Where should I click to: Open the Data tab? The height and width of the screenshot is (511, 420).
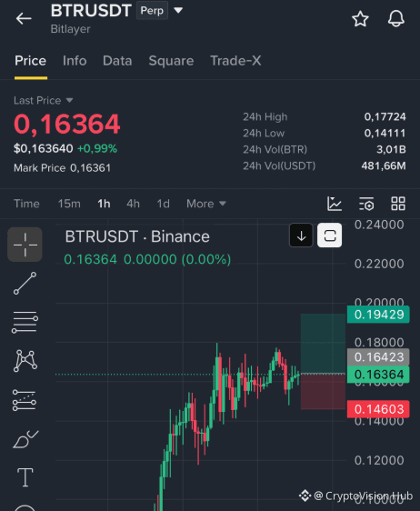pos(117,61)
